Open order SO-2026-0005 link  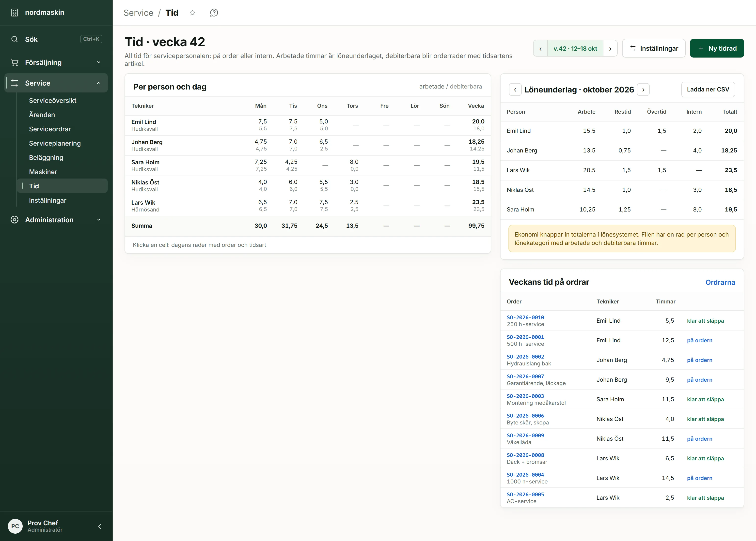pyautogui.click(x=525, y=494)
